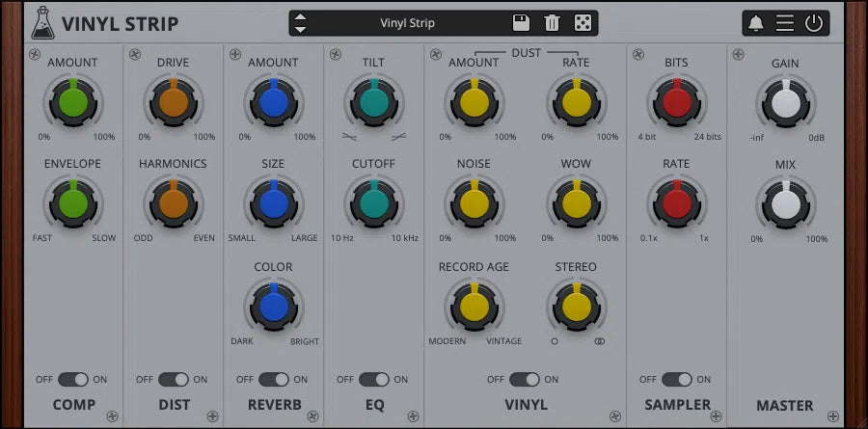Click the save preset floppy disk icon
Image resolution: width=868 pixels, height=429 pixels.
click(521, 23)
